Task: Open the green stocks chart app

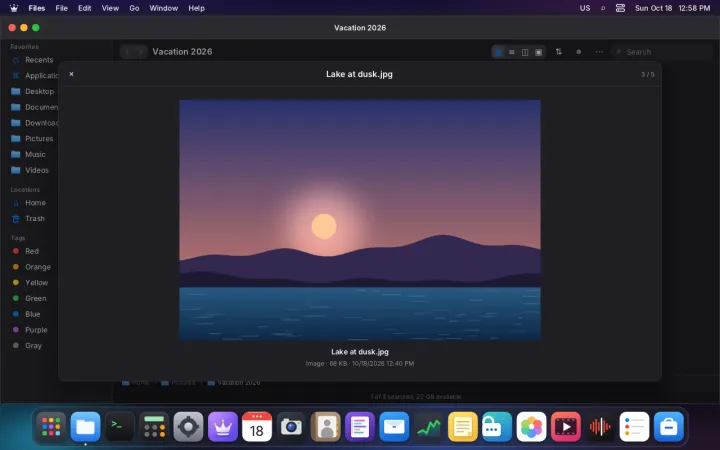Action: (428, 427)
